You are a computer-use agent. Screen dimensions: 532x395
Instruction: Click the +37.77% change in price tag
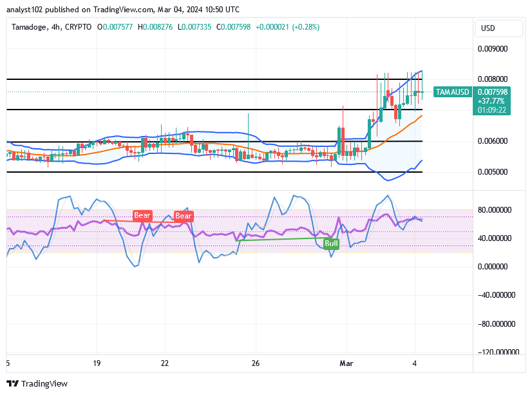pos(491,101)
